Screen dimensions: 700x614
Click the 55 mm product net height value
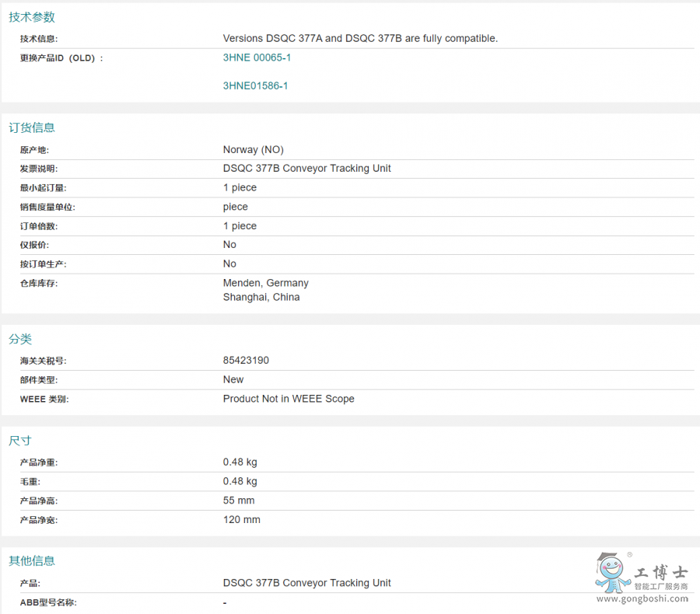[239, 501]
